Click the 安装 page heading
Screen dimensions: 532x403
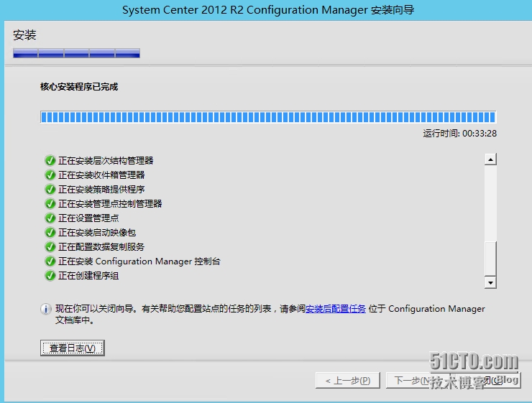click(x=24, y=35)
